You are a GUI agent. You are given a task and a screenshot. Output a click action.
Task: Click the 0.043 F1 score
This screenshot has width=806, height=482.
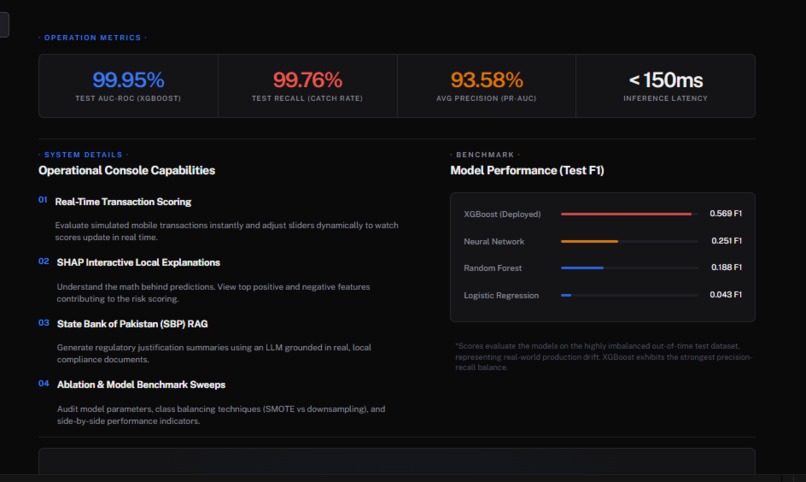725,294
